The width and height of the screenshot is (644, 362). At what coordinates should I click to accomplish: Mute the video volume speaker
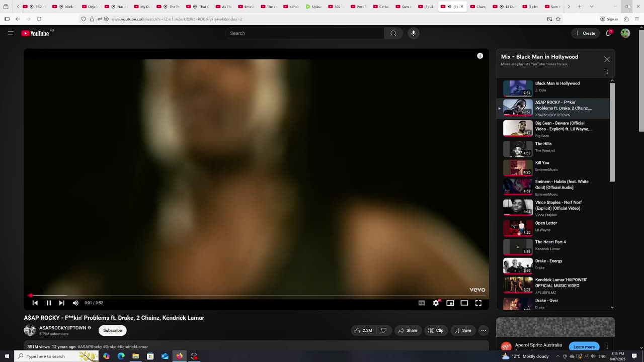(x=75, y=303)
